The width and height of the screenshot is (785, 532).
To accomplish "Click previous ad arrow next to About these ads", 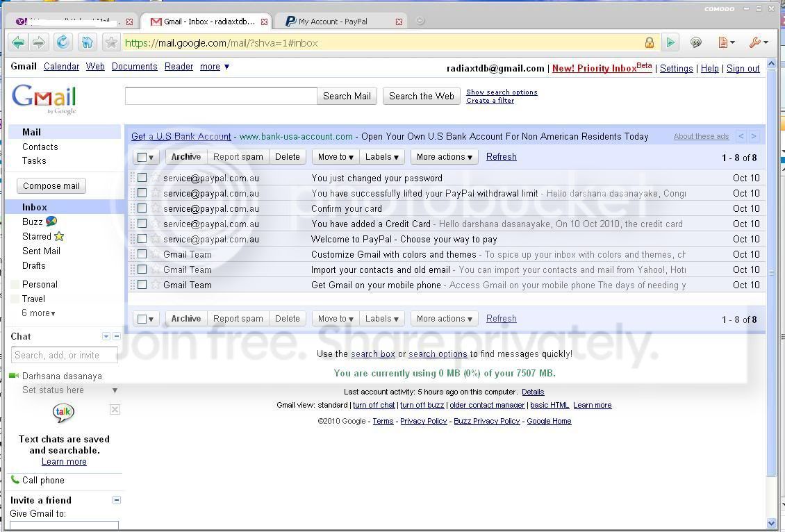I will pyautogui.click(x=741, y=136).
